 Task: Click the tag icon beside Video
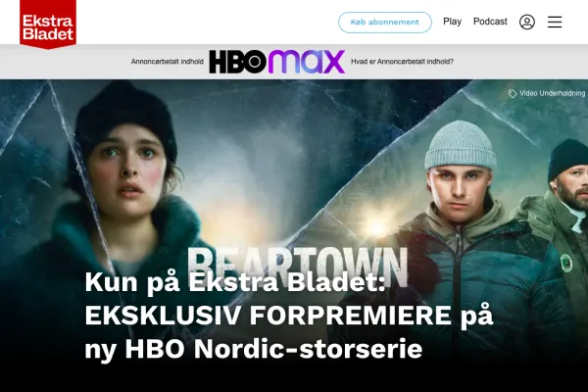coord(513,93)
